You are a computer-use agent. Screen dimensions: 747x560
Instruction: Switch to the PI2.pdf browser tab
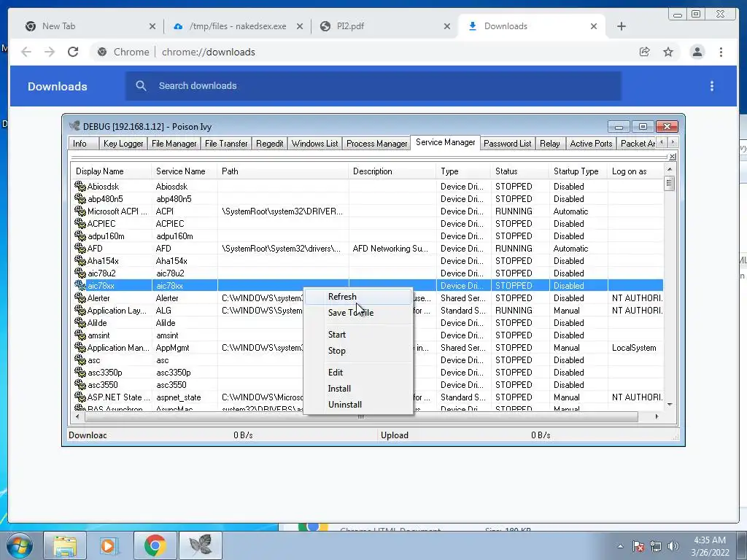tap(384, 26)
